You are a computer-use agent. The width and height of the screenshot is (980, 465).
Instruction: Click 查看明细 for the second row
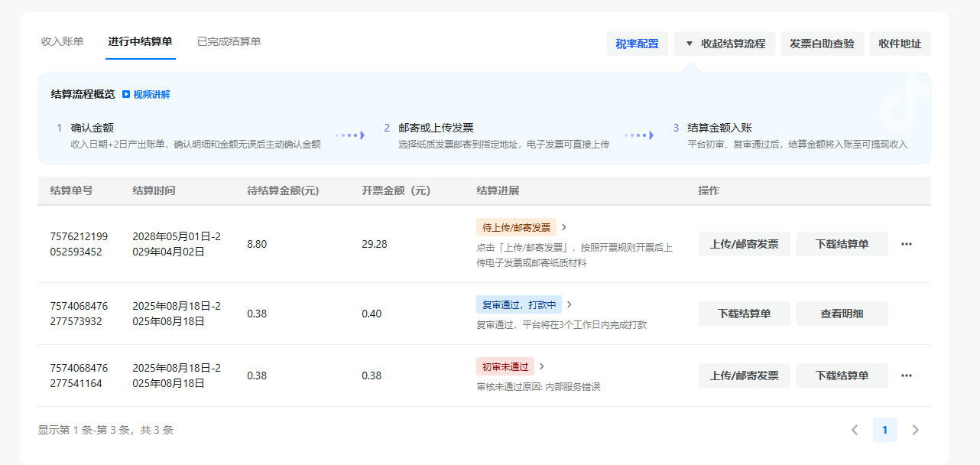pyautogui.click(x=842, y=314)
